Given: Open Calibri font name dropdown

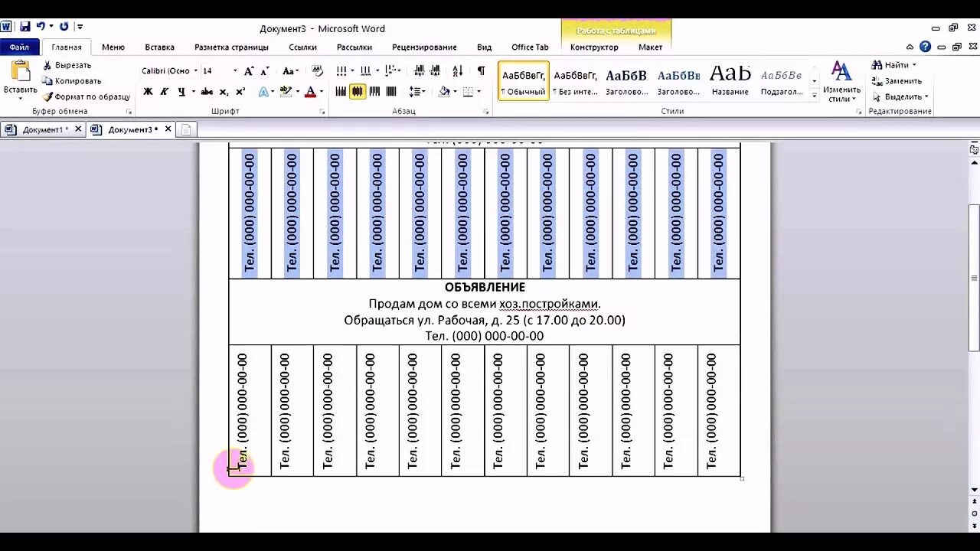Looking at the screenshot, I should tap(196, 71).
